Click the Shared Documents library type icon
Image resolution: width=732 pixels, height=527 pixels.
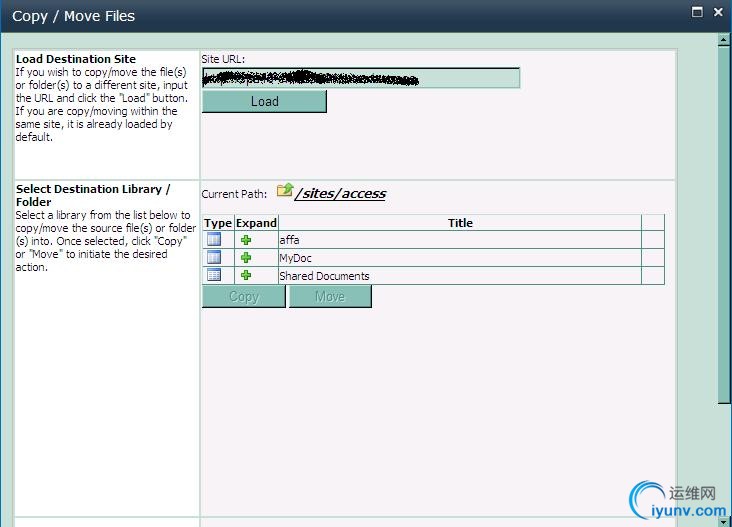tap(214, 275)
